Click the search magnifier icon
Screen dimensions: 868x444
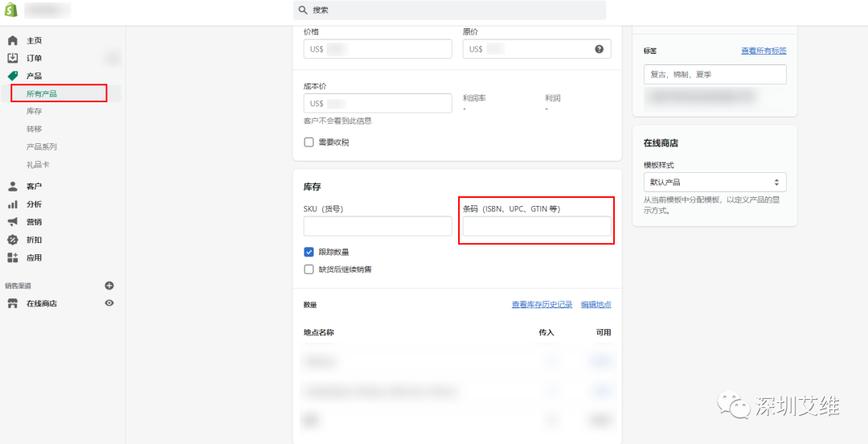point(303,10)
